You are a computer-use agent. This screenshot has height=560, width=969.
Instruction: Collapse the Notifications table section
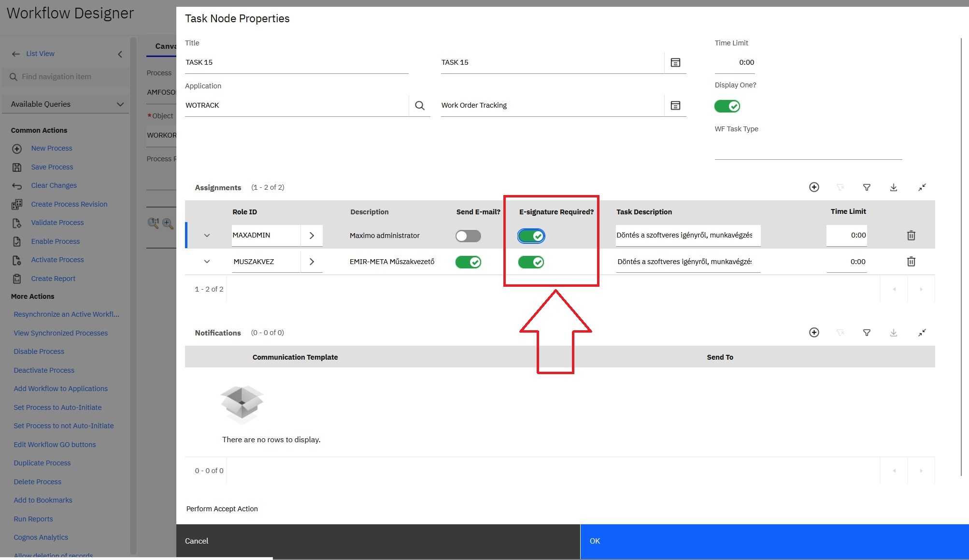[x=922, y=333]
